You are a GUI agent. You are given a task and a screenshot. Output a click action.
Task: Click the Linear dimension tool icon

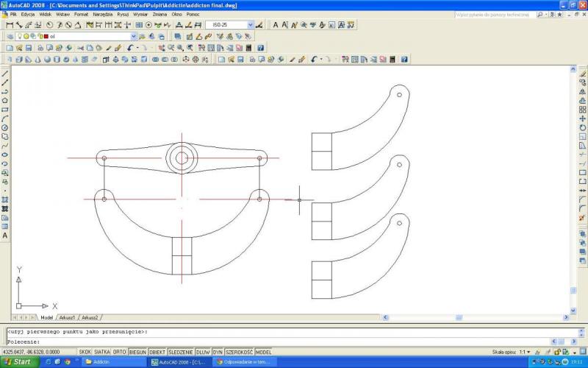coord(10,25)
